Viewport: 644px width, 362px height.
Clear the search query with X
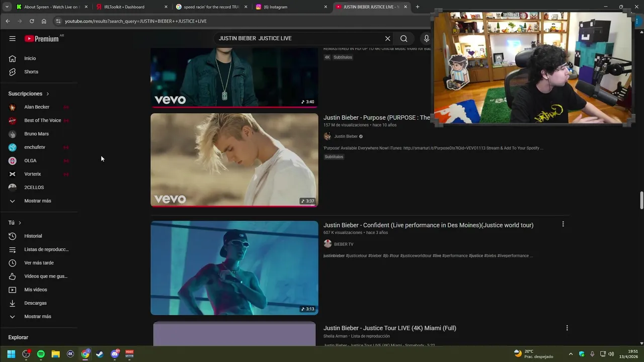[x=387, y=38]
